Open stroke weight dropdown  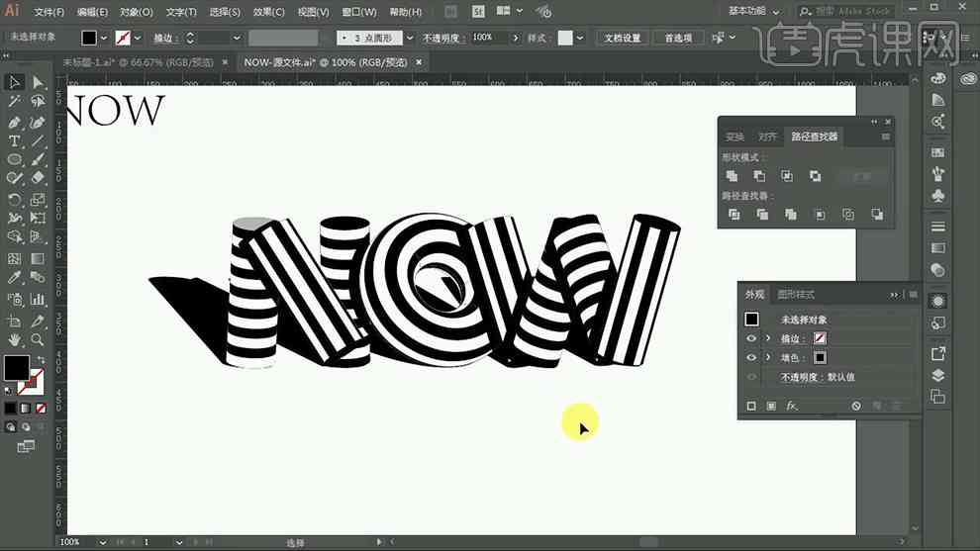tap(237, 39)
